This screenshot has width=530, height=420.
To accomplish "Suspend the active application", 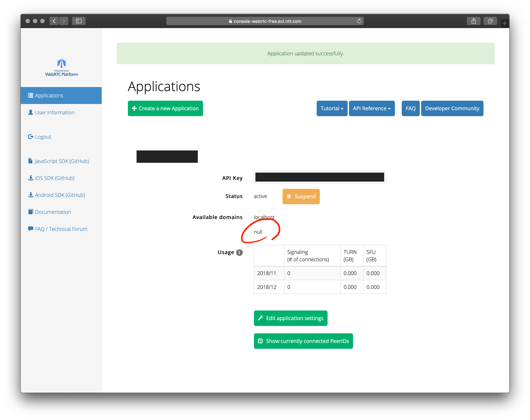I will pos(301,197).
